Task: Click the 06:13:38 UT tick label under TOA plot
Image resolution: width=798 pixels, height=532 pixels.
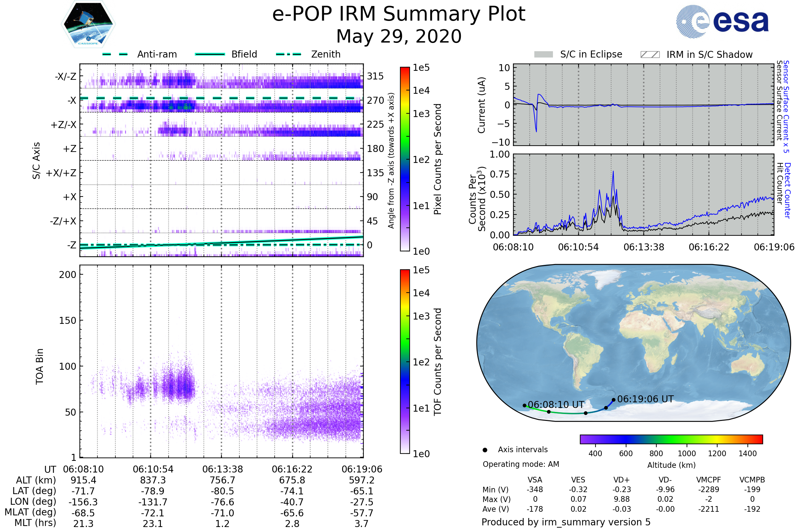Action: click(x=222, y=469)
